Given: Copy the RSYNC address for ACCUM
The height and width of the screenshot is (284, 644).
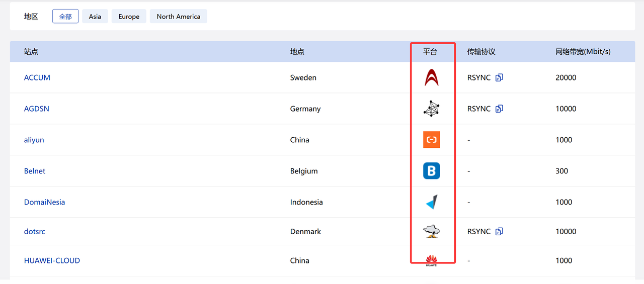Looking at the screenshot, I should click(x=499, y=77).
